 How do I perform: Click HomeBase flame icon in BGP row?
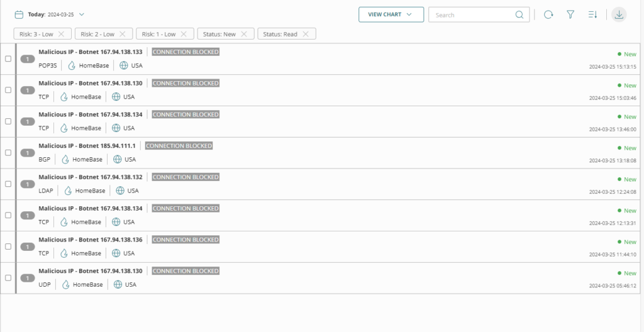(x=65, y=160)
